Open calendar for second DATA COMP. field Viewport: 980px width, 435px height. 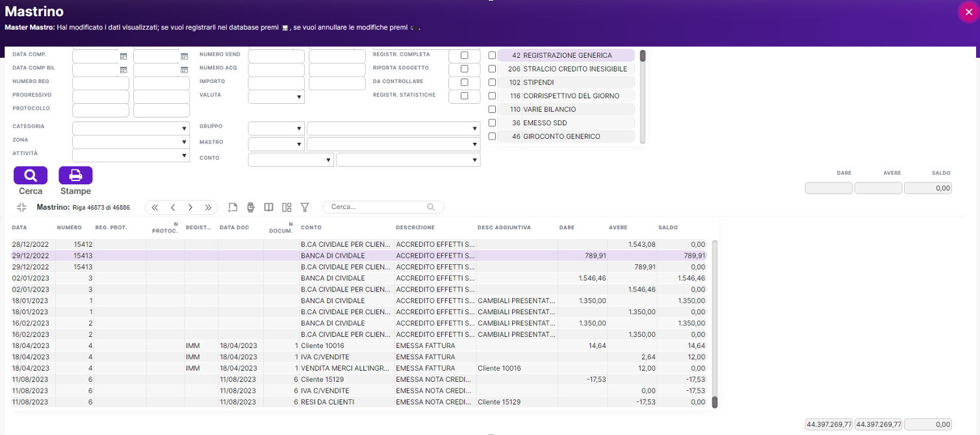184,56
